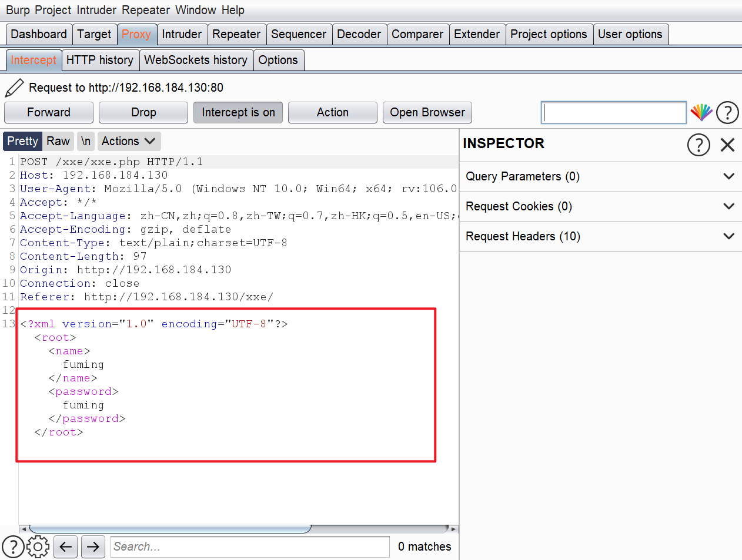Viewport: 742px width, 560px height.
Task: Open the HTTP history tab
Action: pos(99,60)
